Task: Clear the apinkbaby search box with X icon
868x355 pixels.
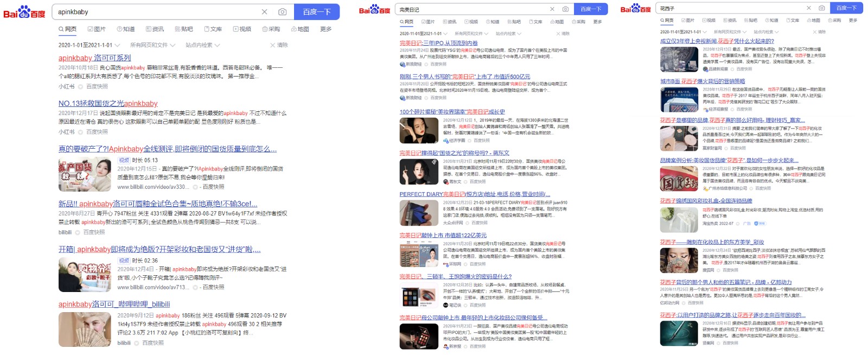Action: (264, 12)
